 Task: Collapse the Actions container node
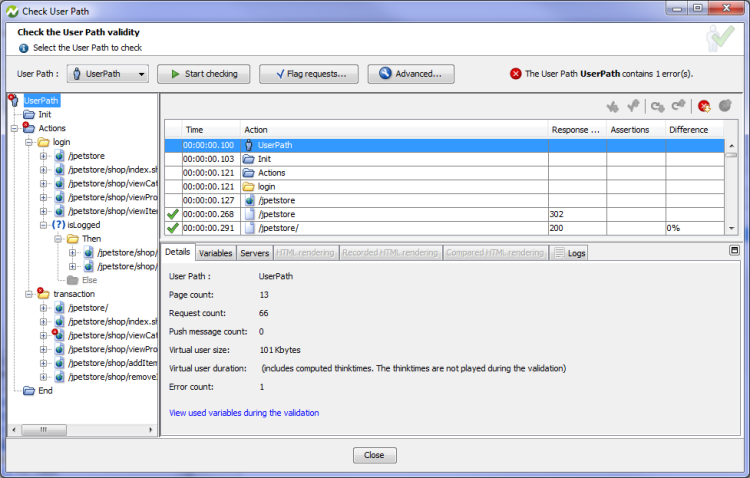14,128
